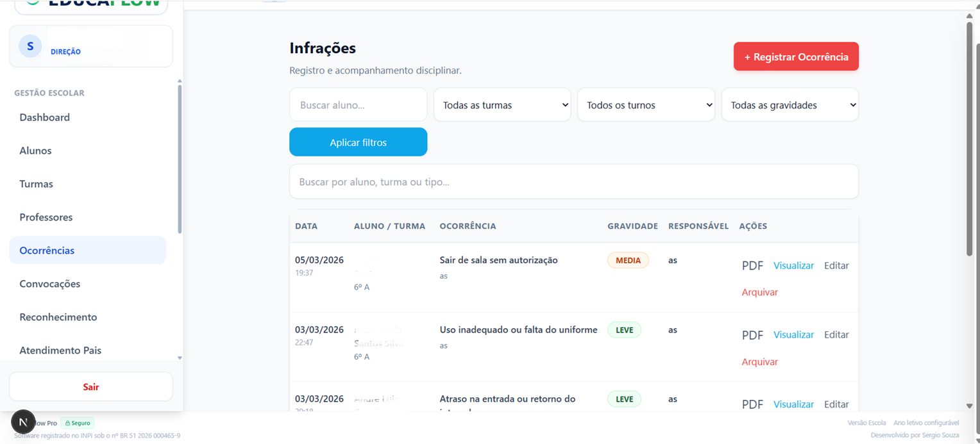
Task: Click "Sair" to log out
Action: (90, 387)
